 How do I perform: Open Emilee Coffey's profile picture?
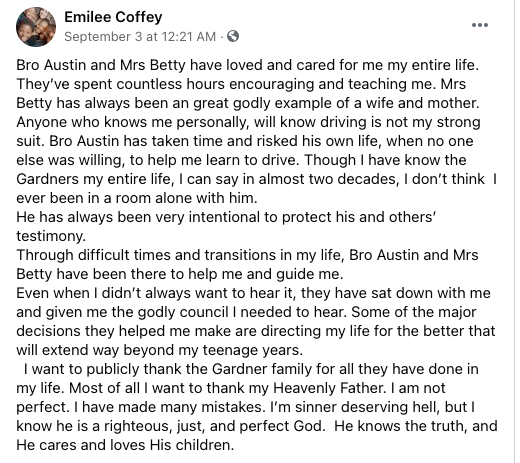(36, 27)
